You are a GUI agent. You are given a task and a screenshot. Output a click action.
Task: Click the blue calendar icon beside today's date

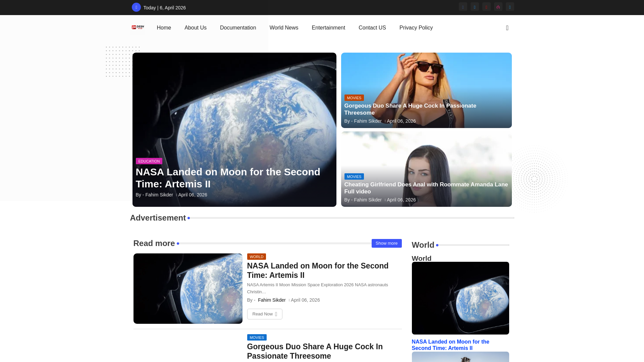pyautogui.click(x=136, y=7)
